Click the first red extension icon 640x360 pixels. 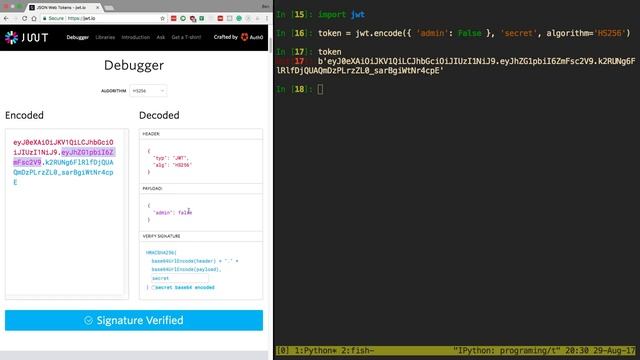173,18
